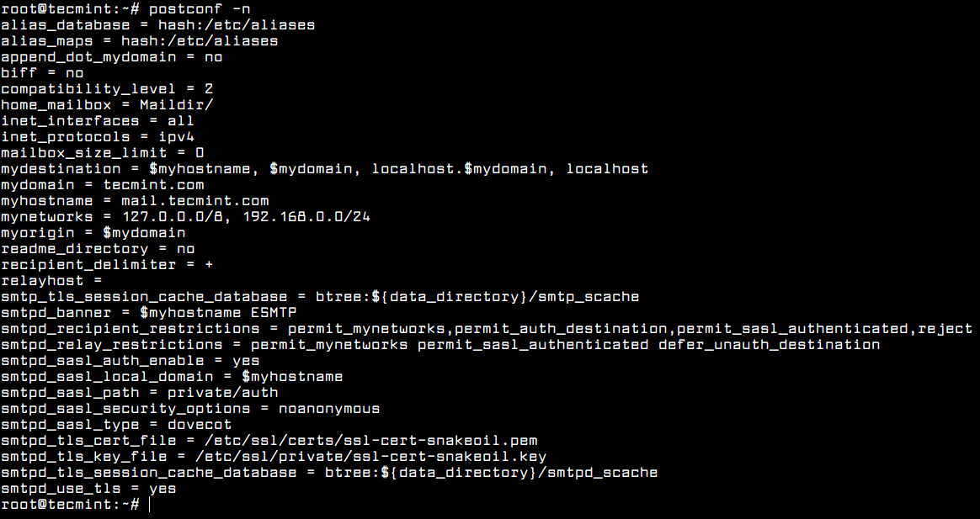Click the terminal cursor at bottom prompt
This screenshot has width=980, height=519.
(x=150, y=505)
